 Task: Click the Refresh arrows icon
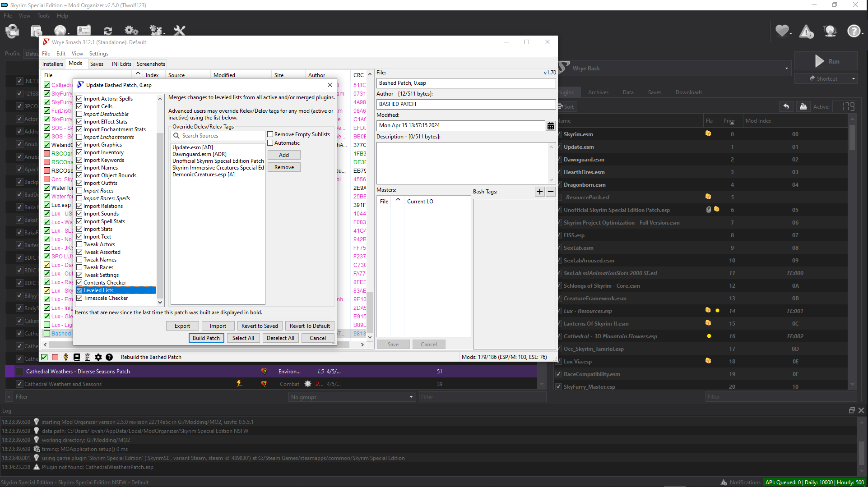tap(107, 31)
